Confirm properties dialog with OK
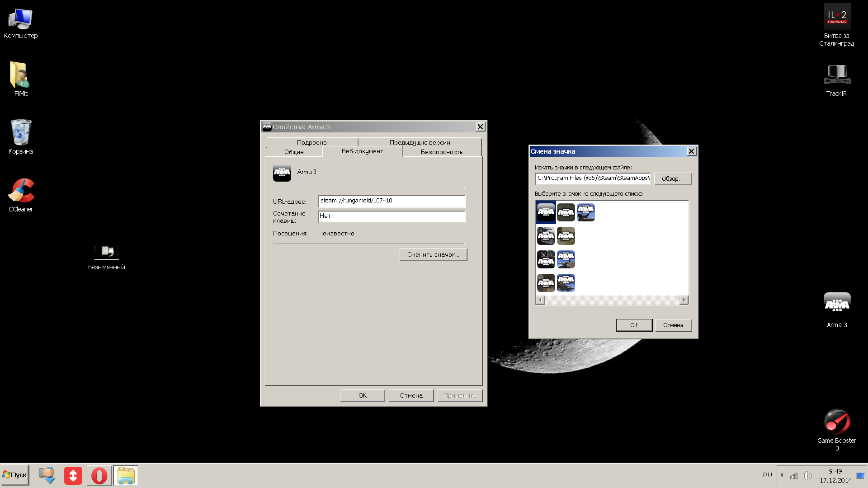This screenshot has width=868, height=488. pyautogui.click(x=363, y=396)
